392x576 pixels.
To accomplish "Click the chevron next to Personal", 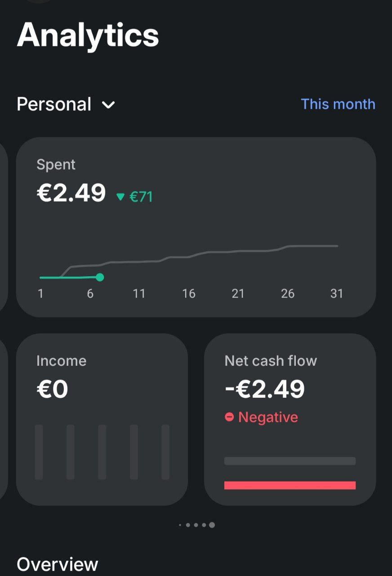I will pos(108,105).
